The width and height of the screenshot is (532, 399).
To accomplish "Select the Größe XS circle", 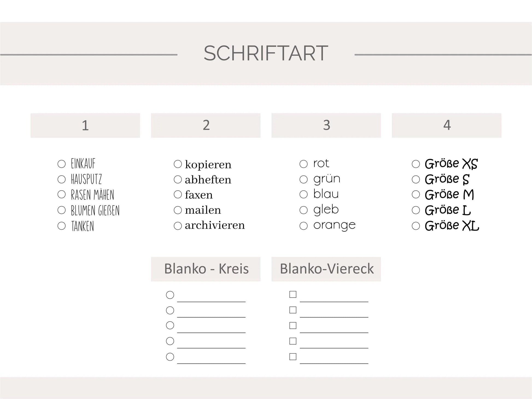I will [416, 164].
